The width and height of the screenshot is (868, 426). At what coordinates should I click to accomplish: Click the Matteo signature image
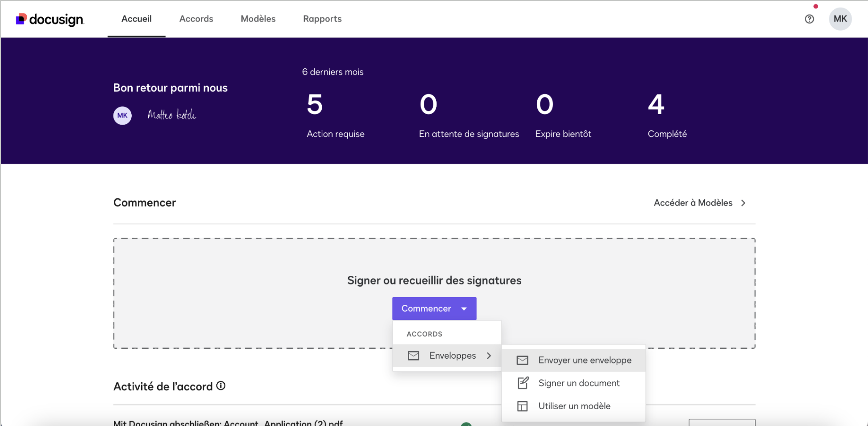pos(172,115)
